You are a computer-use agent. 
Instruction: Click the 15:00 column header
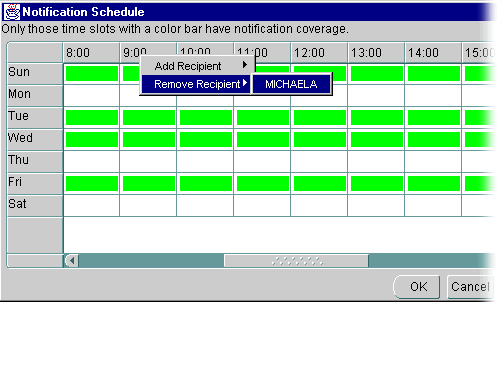[x=479, y=53]
